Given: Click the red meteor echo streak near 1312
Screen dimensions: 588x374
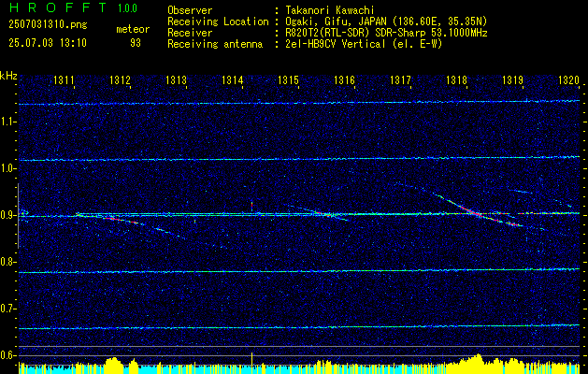Looking at the screenshot, I should coord(121,221).
